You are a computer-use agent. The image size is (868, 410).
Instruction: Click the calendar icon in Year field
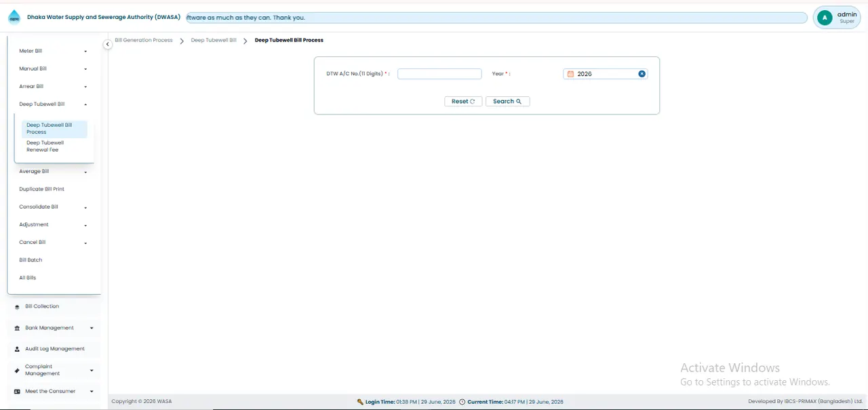570,74
